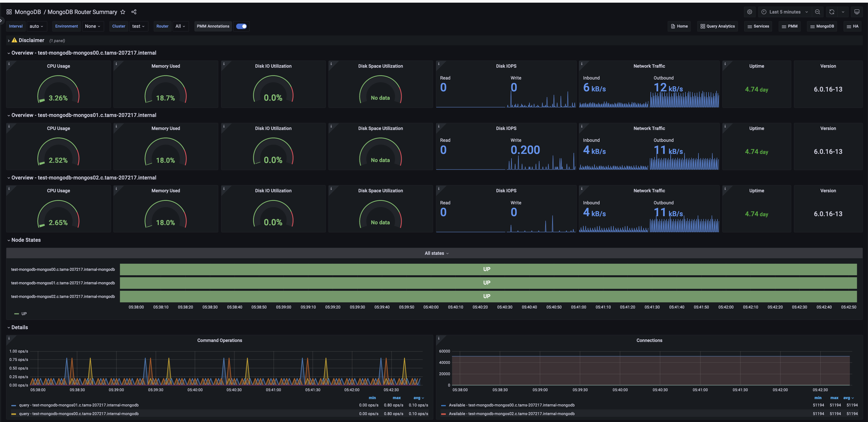The image size is (868, 422).
Task: Show info for mongos02 Uptime panel
Action: click(x=725, y=188)
